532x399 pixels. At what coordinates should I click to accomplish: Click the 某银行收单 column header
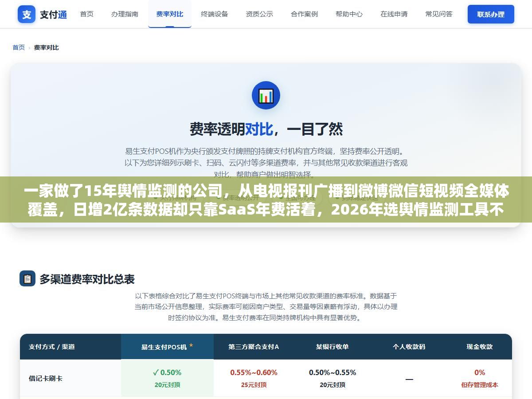(332, 347)
